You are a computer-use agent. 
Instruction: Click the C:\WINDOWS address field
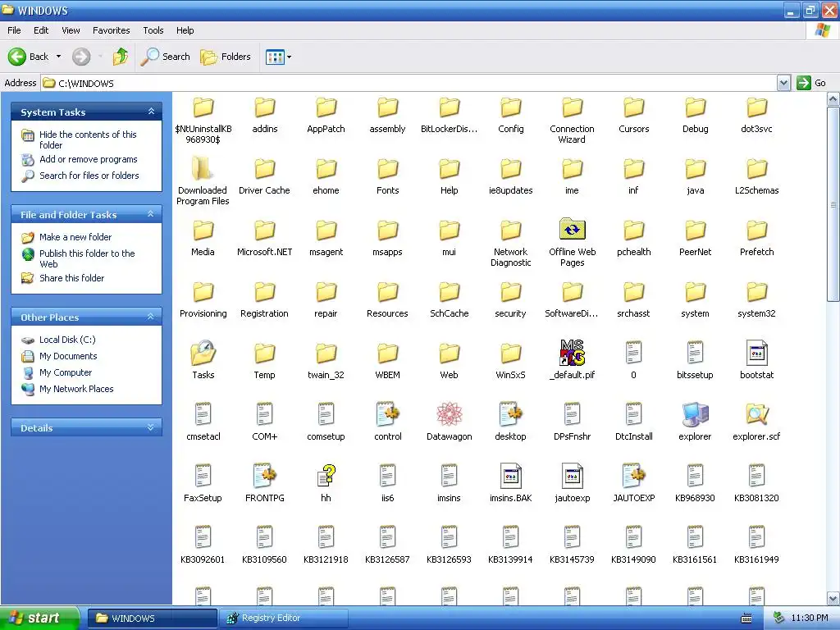click(x=410, y=83)
